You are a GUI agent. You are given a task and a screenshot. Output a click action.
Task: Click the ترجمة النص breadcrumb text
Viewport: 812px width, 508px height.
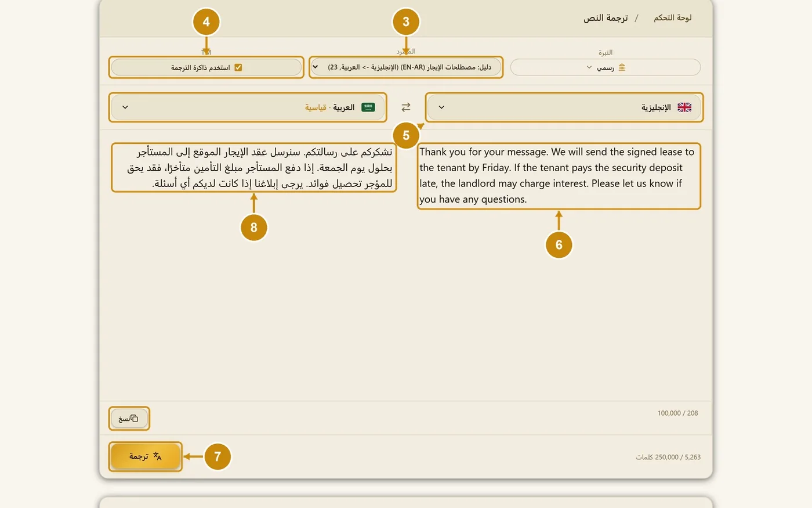point(606,18)
